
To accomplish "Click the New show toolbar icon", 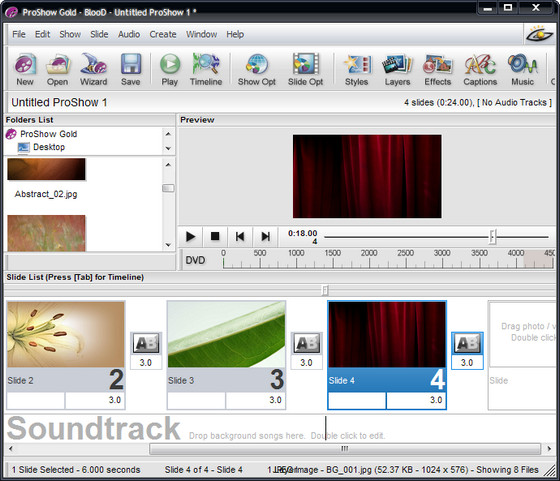I will click(x=25, y=70).
